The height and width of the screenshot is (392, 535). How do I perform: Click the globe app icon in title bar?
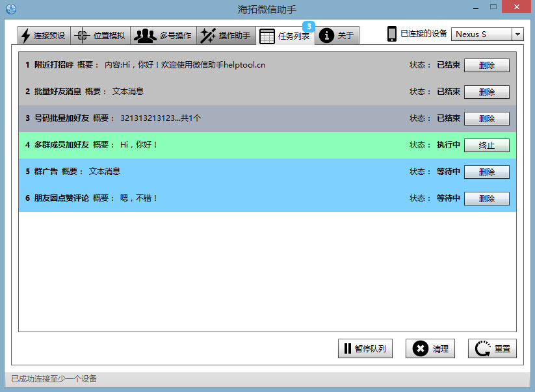click(x=9, y=9)
